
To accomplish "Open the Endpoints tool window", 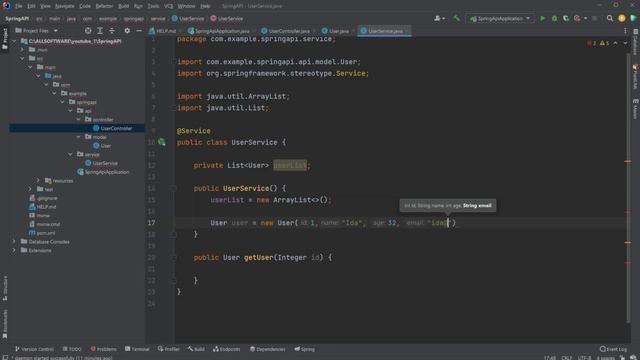I will tap(227, 349).
